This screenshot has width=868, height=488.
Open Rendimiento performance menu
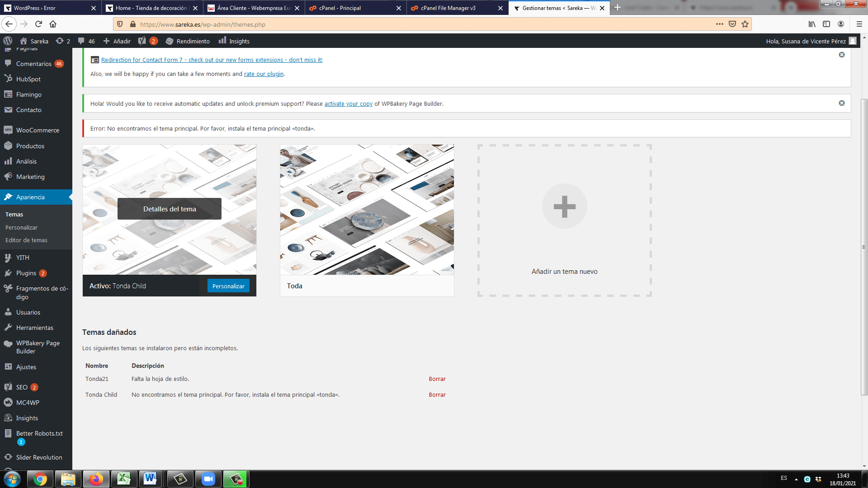[x=188, y=41]
